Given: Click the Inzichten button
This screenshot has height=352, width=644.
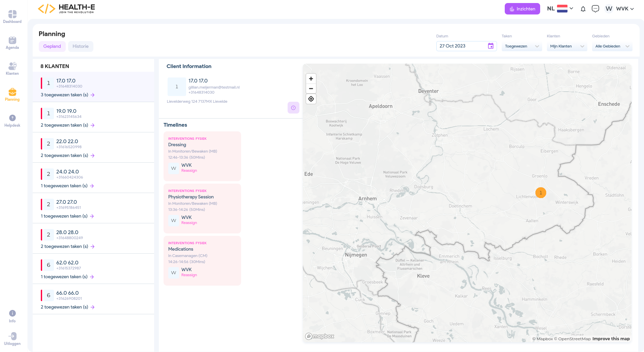Looking at the screenshot, I should pyautogui.click(x=522, y=9).
